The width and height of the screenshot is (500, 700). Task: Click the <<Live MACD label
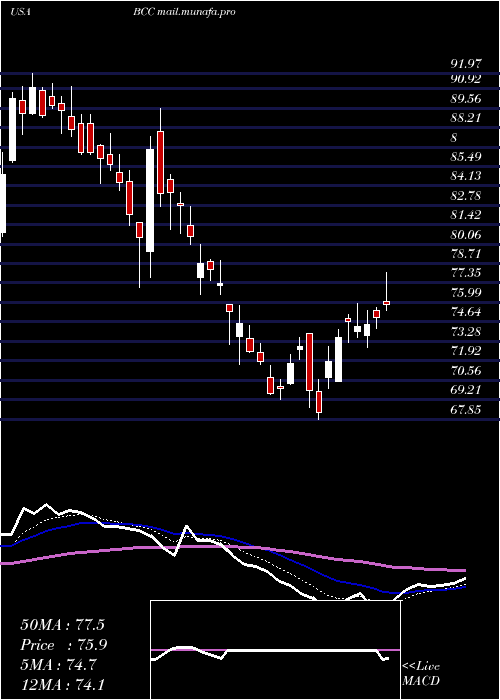point(421,674)
